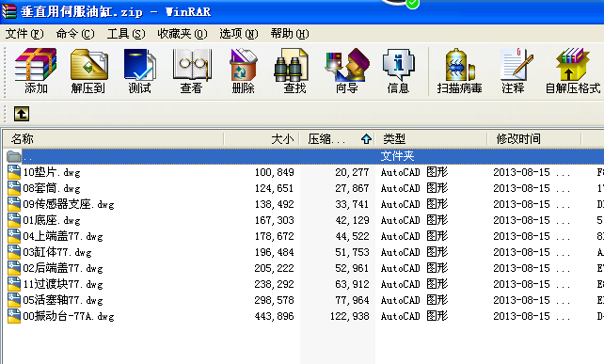This screenshot has width=604, height=364.
Task: Click the packed size 20,277
Action: [x=352, y=172]
